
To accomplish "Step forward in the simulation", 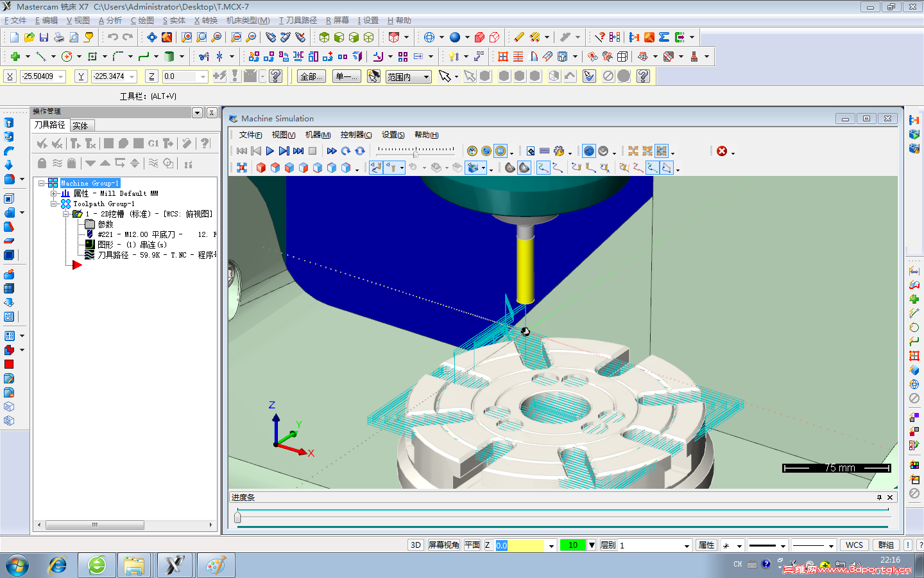I will click(284, 151).
